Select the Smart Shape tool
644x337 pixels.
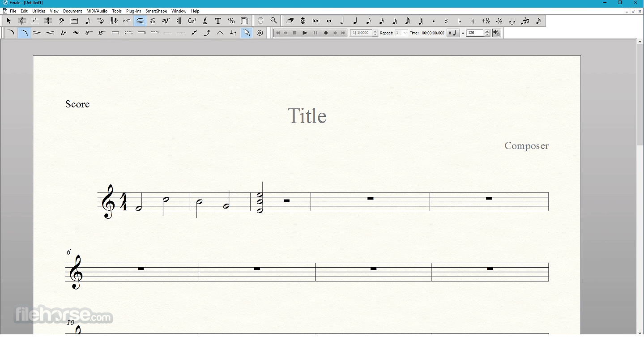[140, 21]
